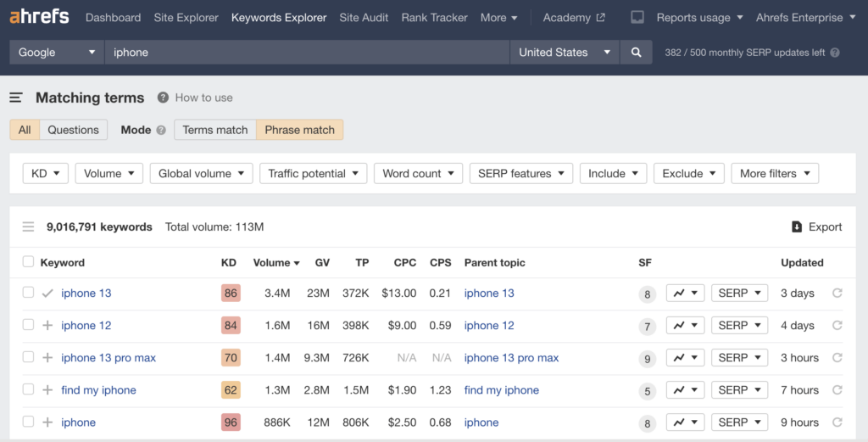The height and width of the screenshot is (442, 868).
Task: Open the notifications monitor icon
Action: click(x=637, y=17)
